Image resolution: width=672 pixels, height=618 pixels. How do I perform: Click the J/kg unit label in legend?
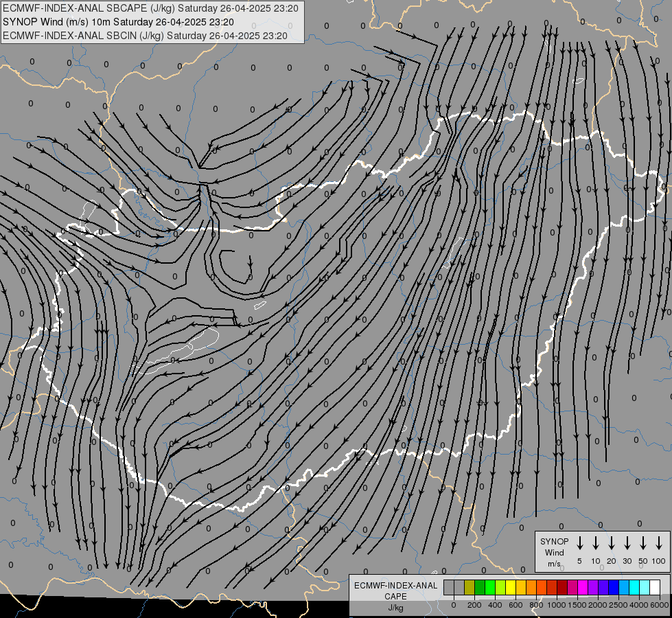395,608
